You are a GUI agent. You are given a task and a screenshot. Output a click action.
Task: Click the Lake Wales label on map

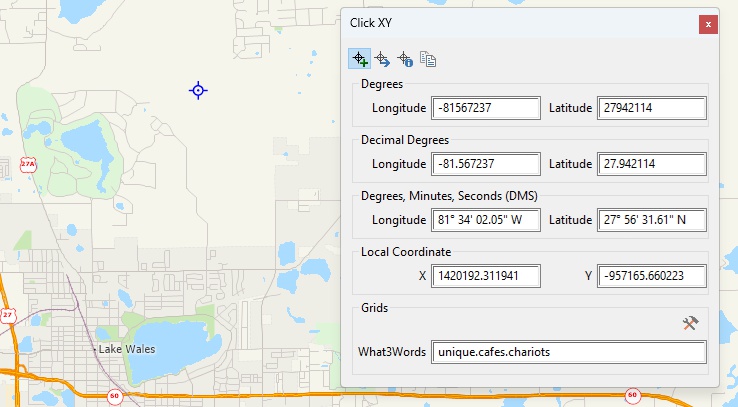[126, 350]
